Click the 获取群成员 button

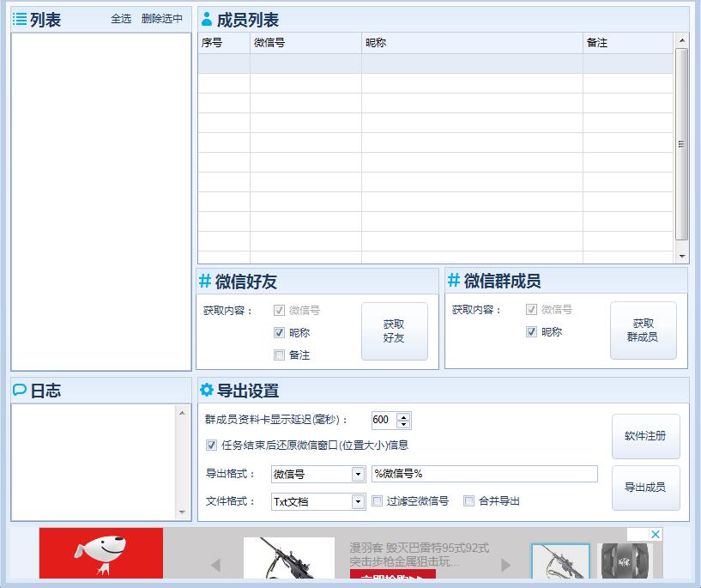coord(643,330)
